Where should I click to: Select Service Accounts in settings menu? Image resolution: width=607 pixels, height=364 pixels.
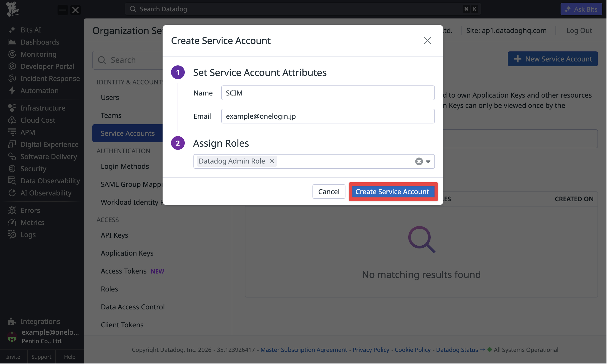pyautogui.click(x=127, y=133)
